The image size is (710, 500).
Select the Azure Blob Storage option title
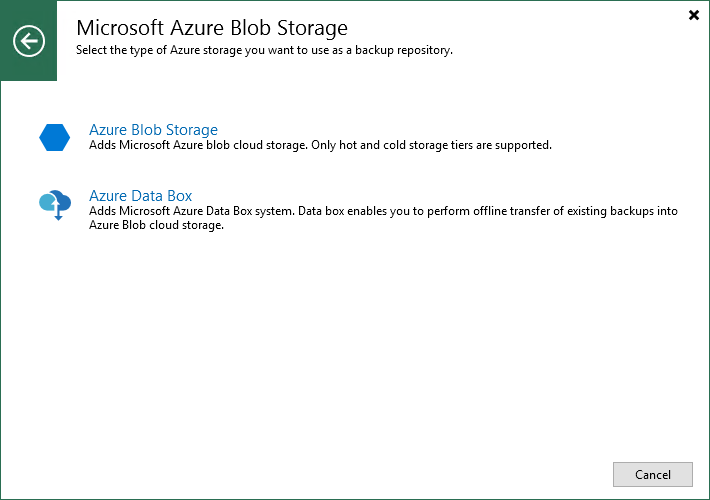click(x=153, y=130)
